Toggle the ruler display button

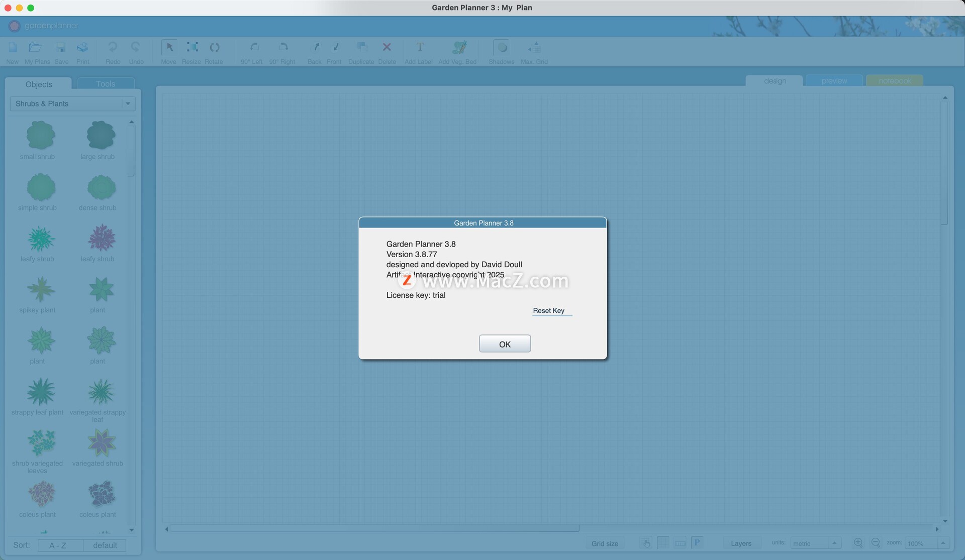pyautogui.click(x=680, y=543)
